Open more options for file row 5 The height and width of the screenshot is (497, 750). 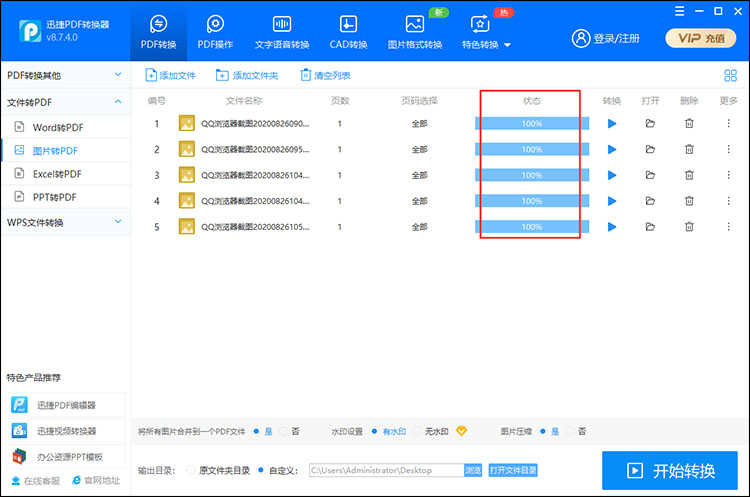[728, 226]
